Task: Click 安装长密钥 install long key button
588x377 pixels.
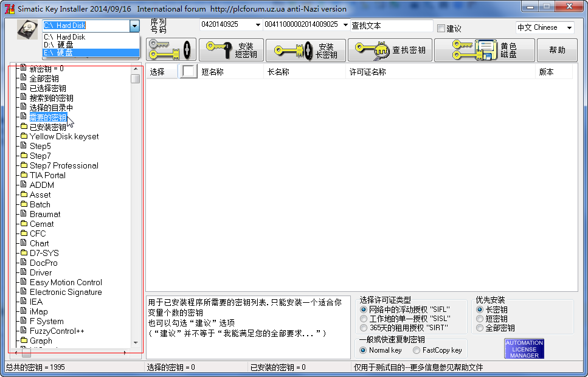Action: [306, 49]
